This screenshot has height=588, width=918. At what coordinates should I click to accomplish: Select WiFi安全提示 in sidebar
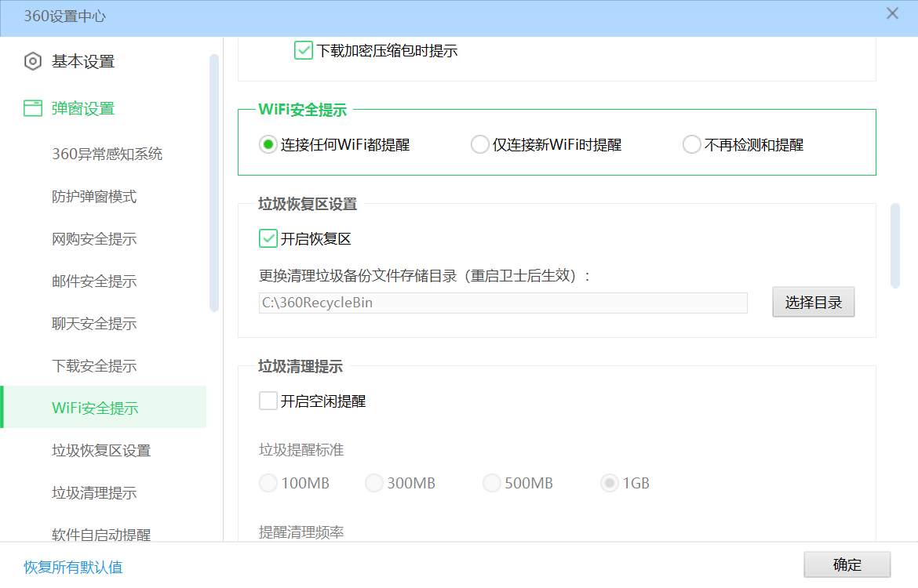click(x=104, y=407)
